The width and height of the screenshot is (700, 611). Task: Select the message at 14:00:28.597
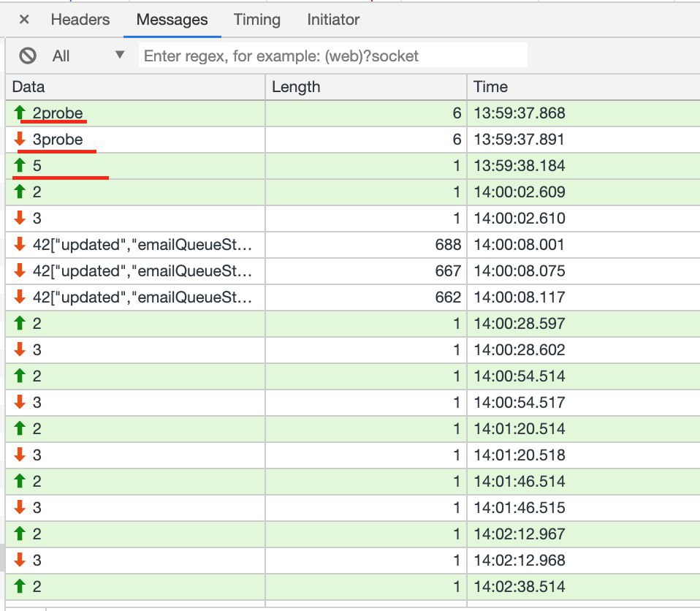click(353, 323)
